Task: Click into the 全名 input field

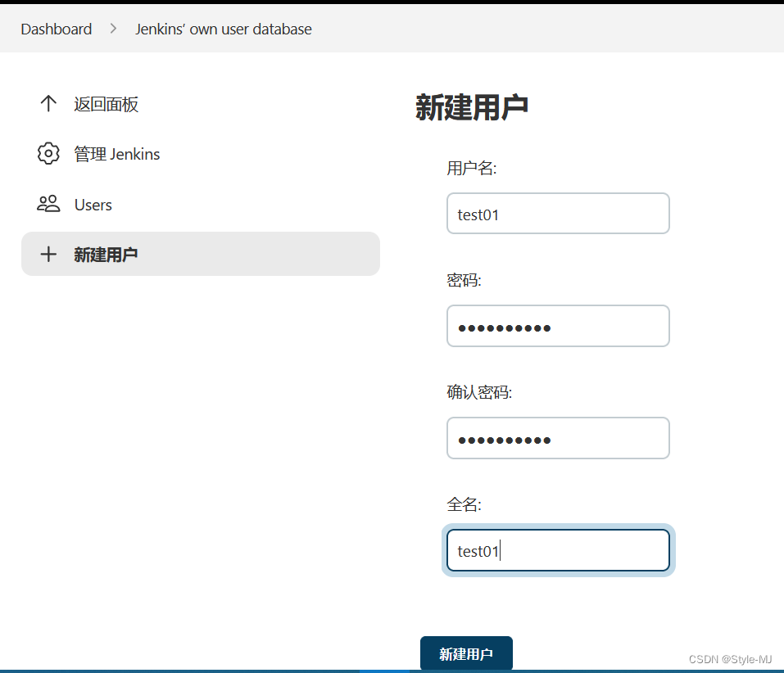Action: coord(558,550)
